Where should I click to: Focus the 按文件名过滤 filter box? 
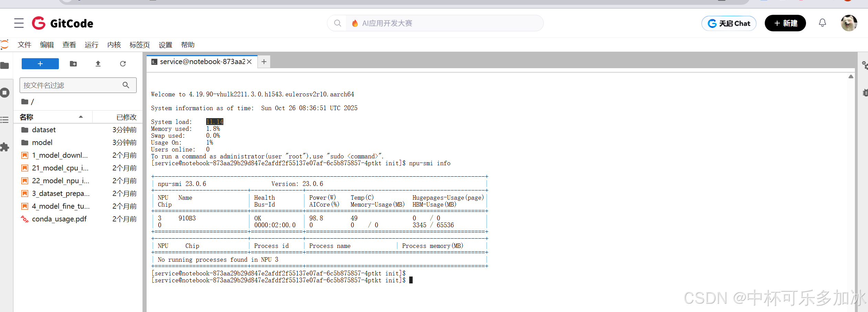[x=78, y=85]
